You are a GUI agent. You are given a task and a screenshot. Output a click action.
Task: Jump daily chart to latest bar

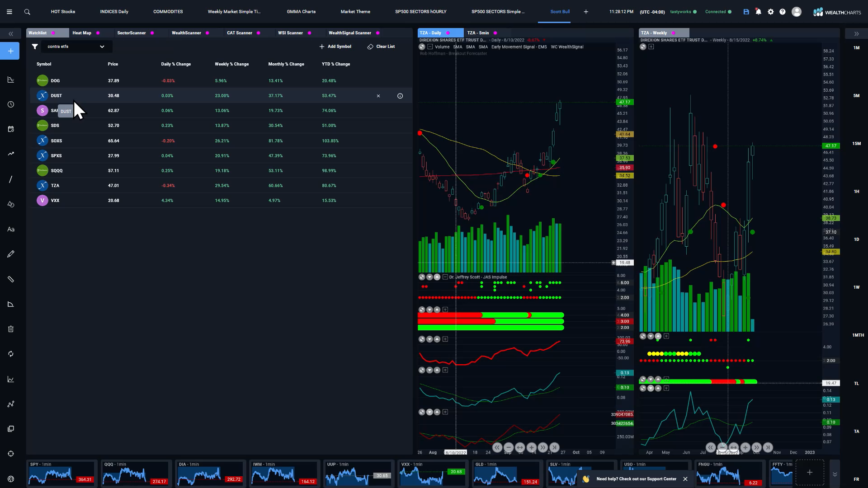[x=554, y=447]
